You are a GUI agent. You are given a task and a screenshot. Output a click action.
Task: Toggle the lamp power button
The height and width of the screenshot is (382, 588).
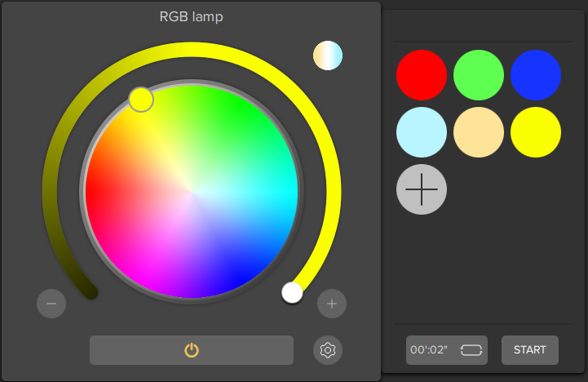pyautogui.click(x=191, y=350)
